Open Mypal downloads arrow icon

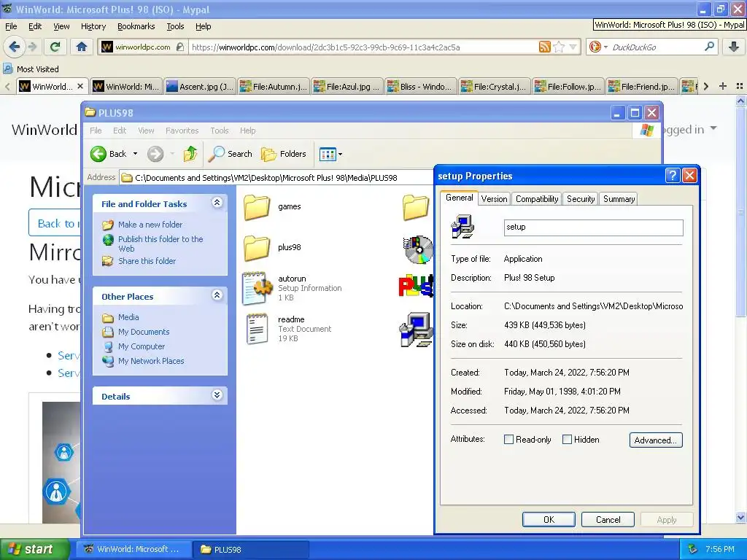click(x=734, y=47)
